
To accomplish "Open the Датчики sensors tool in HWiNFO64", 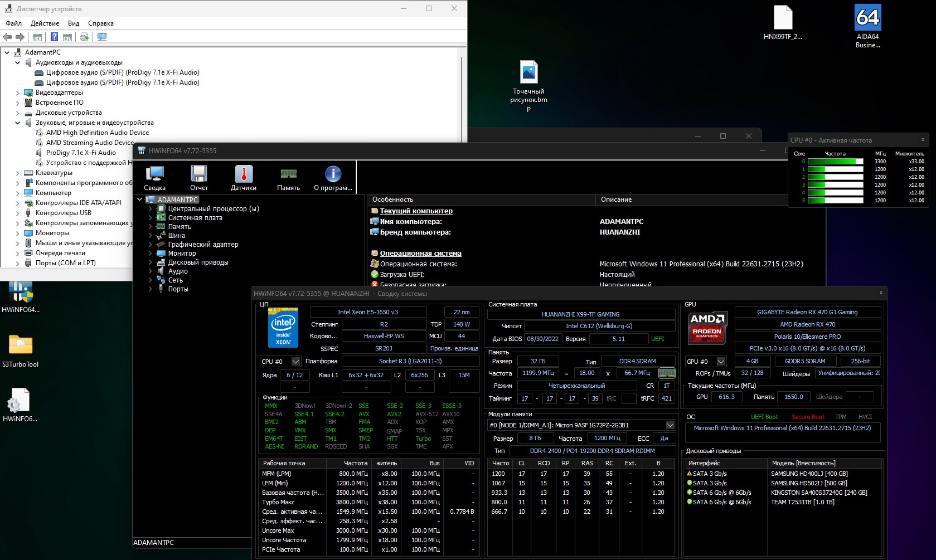I will [244, 178].
